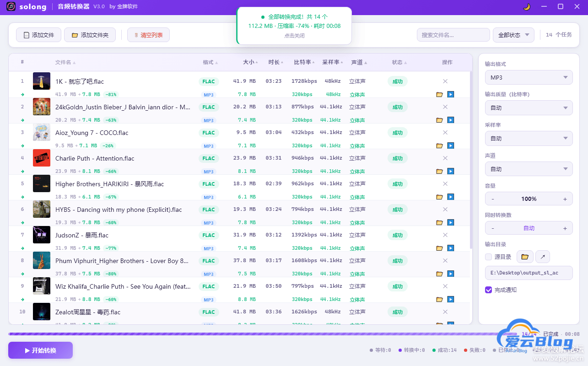This screenshot has width=588, height=366.
Task: Open 输出格式 MP3 dropdown
Action: coord(529,77)
